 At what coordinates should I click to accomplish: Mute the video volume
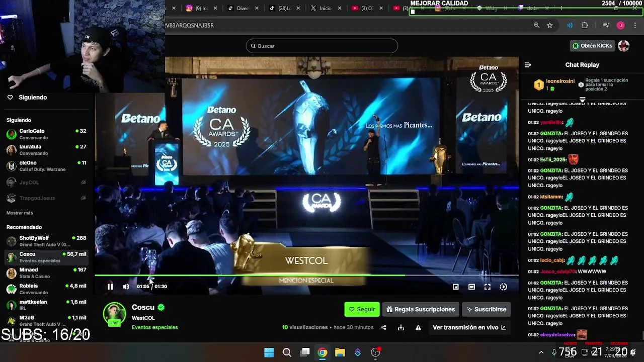[126, 287]
